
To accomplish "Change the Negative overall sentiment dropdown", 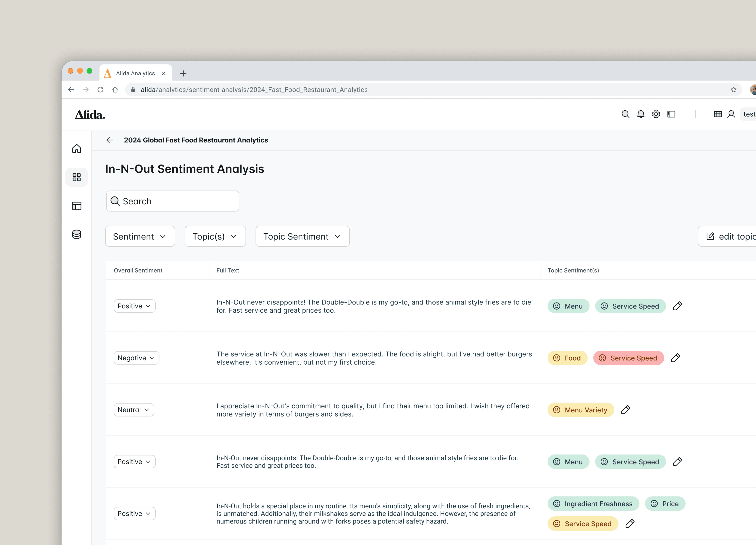I will coord(136,358).
